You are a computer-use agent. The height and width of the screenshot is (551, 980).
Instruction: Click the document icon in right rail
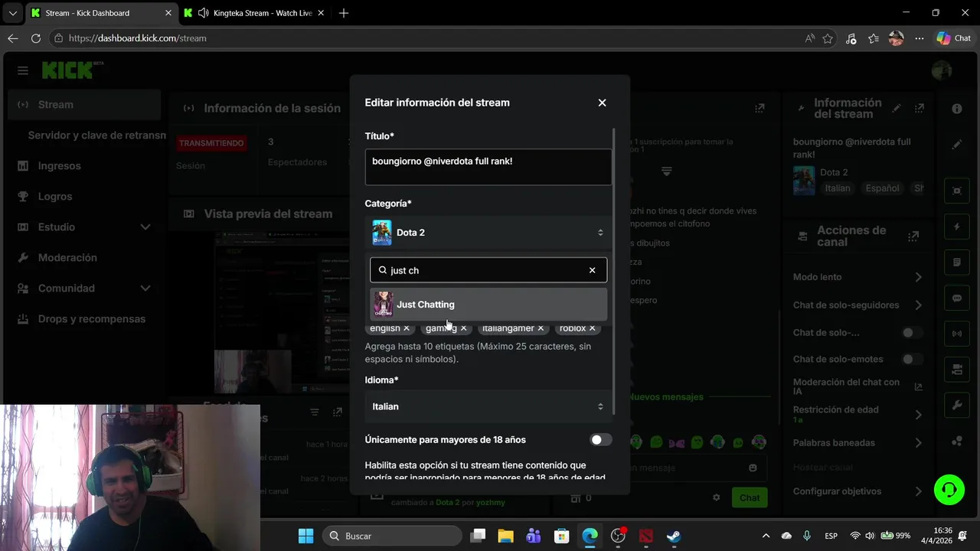click(957, 262)
